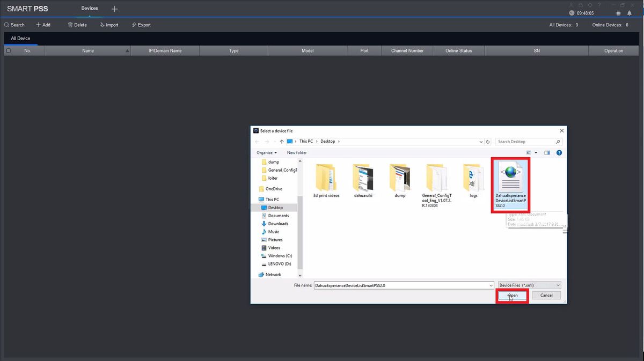Expand the address bar history dropdown
This screenshot has width=644, height=361.
481,142
